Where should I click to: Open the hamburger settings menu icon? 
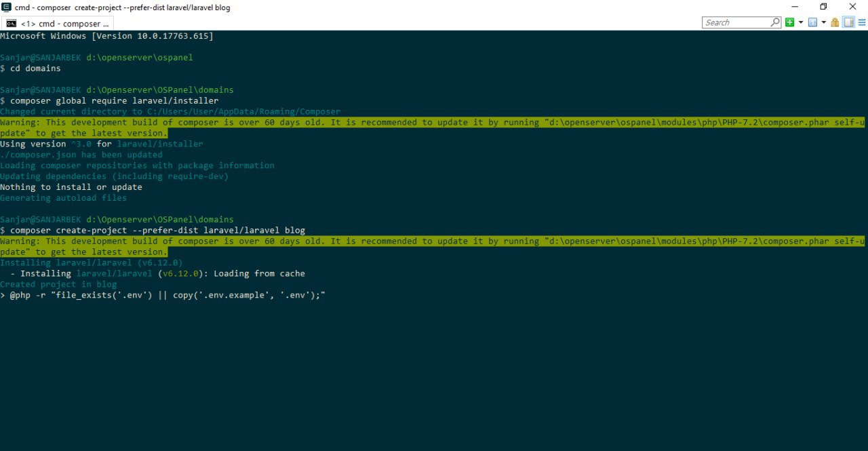[x=862, y=22]
